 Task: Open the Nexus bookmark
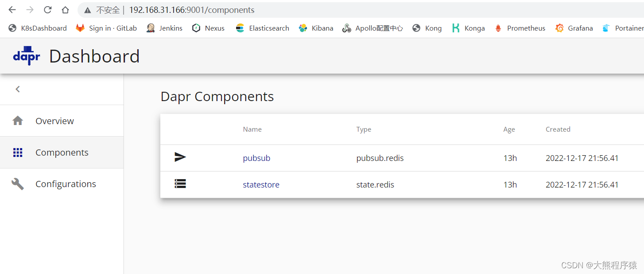click(214, 28)
